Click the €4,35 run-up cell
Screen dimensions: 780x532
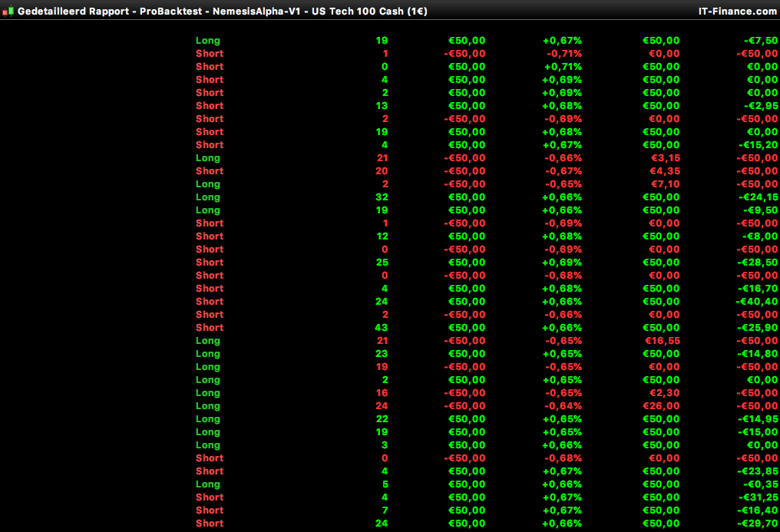click(666, 171)
